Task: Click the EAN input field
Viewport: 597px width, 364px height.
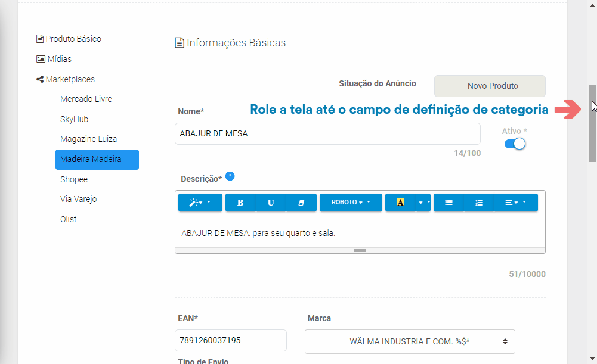Action: [x=231, y=340]
